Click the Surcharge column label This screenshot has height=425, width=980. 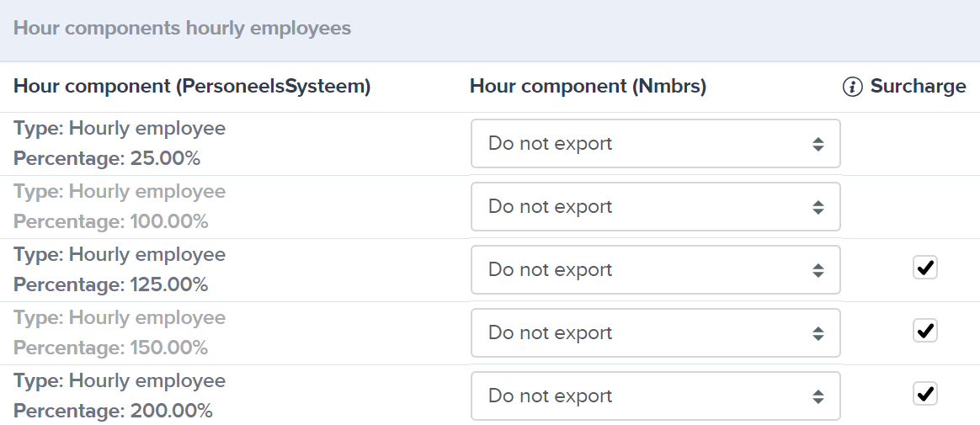[x=919, y=87]
